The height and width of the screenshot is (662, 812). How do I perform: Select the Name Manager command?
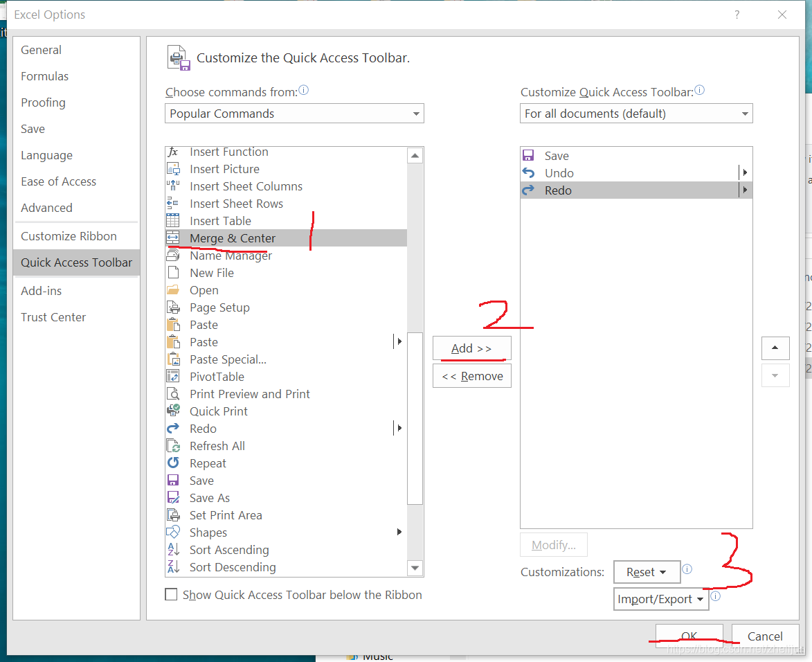tap(286, 256)
